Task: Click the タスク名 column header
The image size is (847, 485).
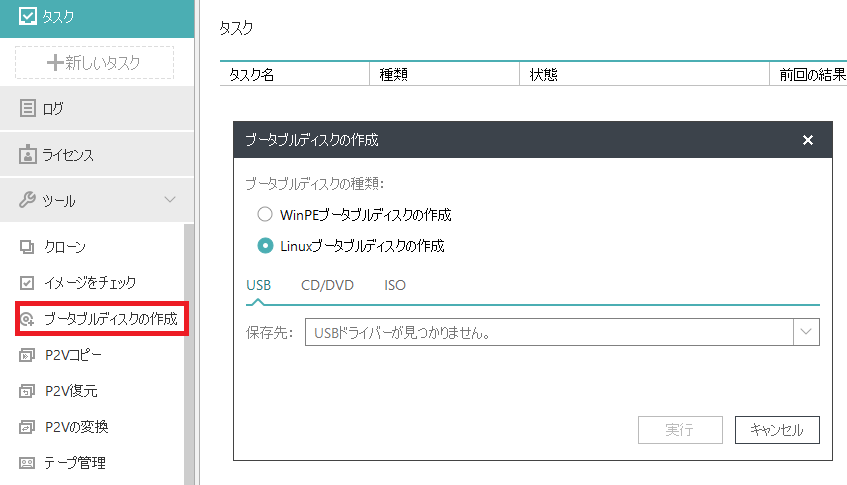Action: tap(294, 74)
